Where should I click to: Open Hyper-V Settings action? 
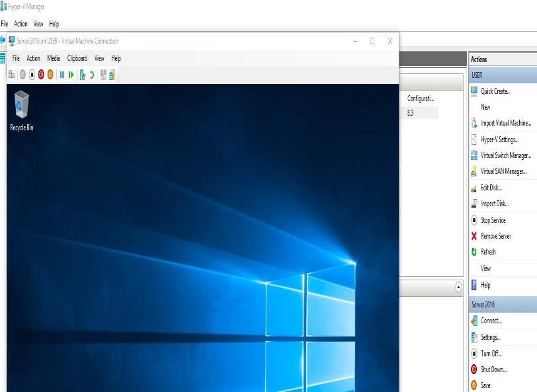tap(500, 139)
